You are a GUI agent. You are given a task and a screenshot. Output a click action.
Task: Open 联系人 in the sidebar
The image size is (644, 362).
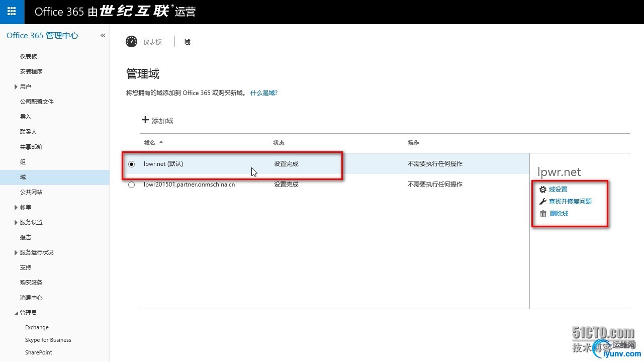(x=29, y=132)
